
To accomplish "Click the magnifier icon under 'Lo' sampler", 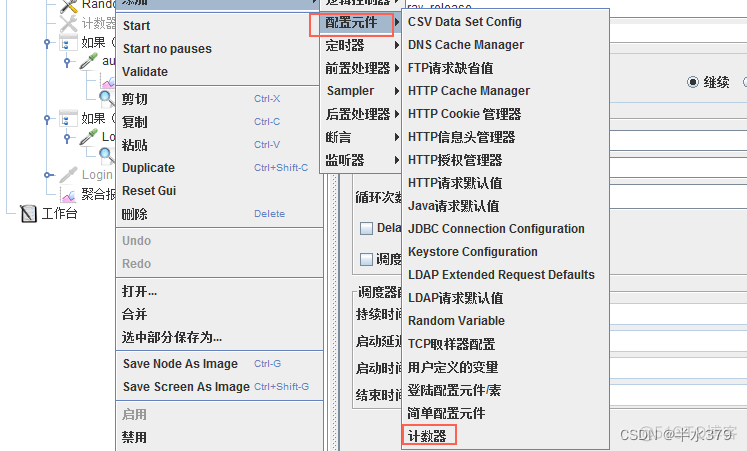I will [107, 155].
